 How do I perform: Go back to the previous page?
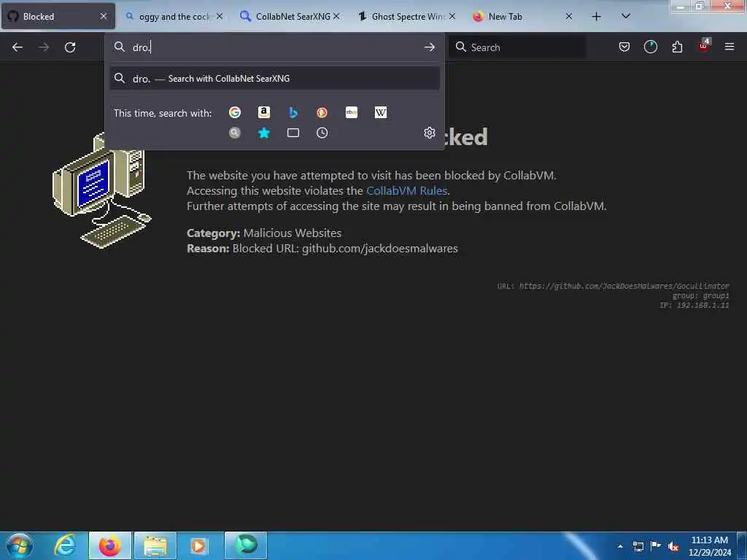18,47
